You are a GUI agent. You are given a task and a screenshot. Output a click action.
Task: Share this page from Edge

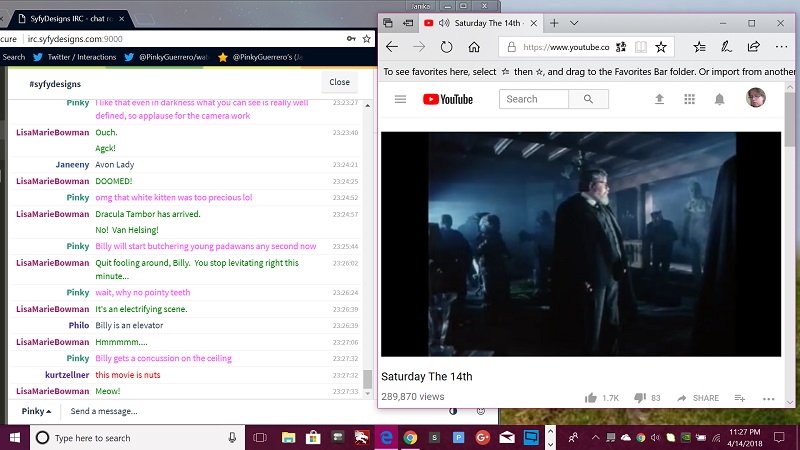(x=754, y=47)
